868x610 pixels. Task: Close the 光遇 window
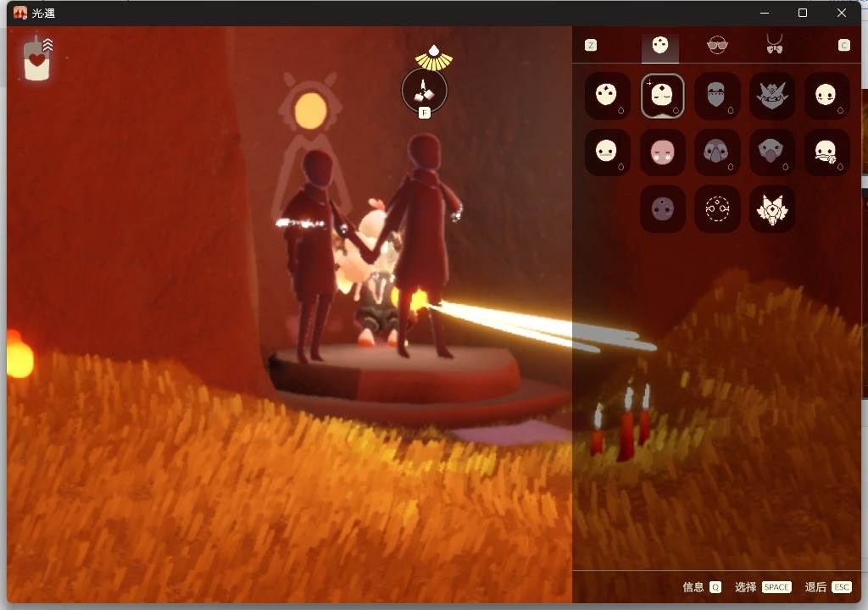(842, 13)
